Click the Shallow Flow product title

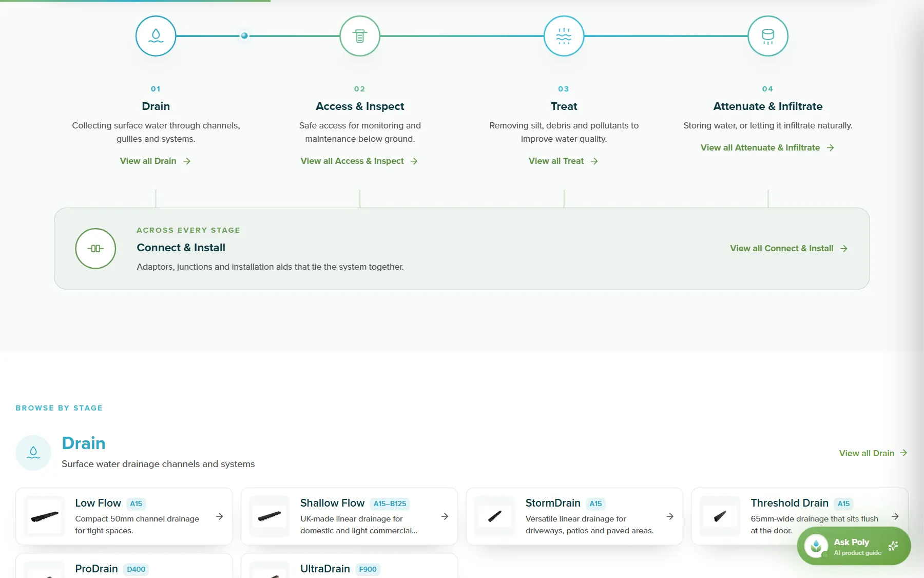(332, 503)
